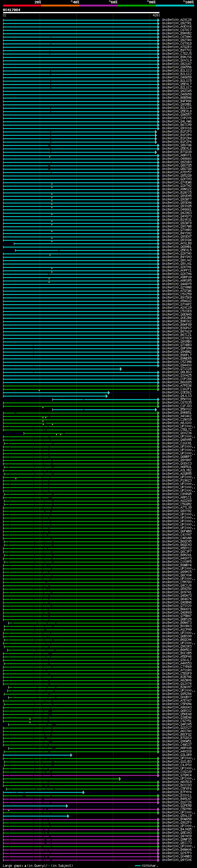Select the UniRef100_Q944S0 label

point(176,365)
